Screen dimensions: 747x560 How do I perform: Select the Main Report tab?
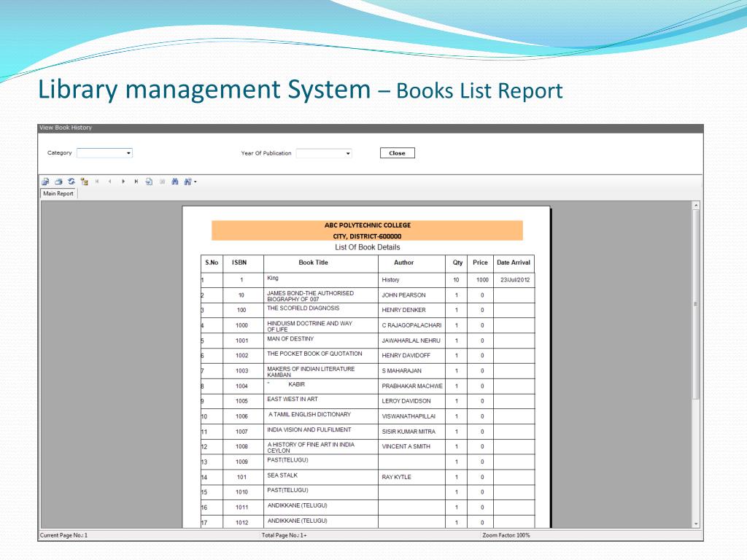(58, 193)
